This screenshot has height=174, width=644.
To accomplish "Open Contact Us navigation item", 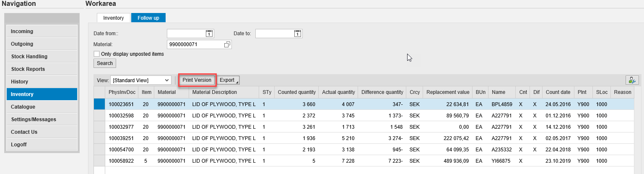I will 42,132.
